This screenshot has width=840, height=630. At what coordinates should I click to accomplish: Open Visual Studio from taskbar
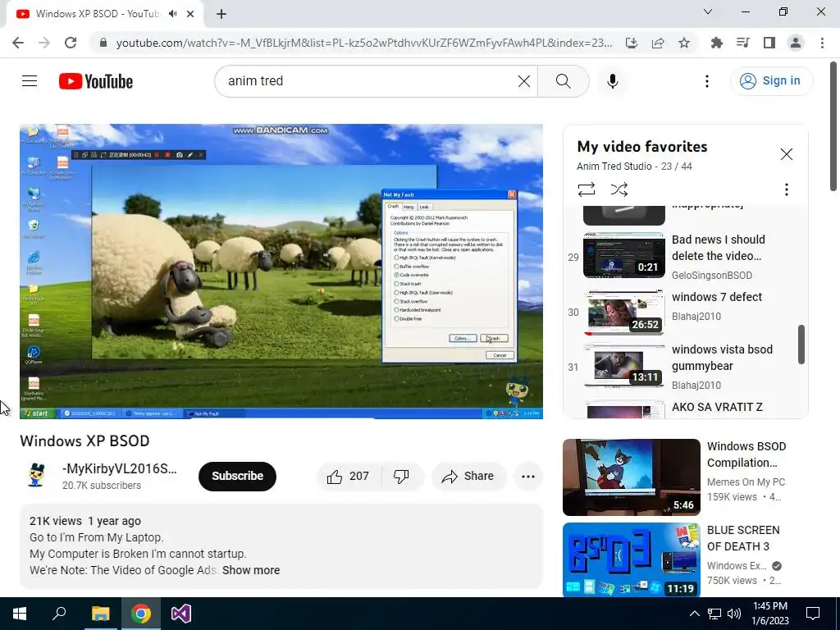point(181,614)
